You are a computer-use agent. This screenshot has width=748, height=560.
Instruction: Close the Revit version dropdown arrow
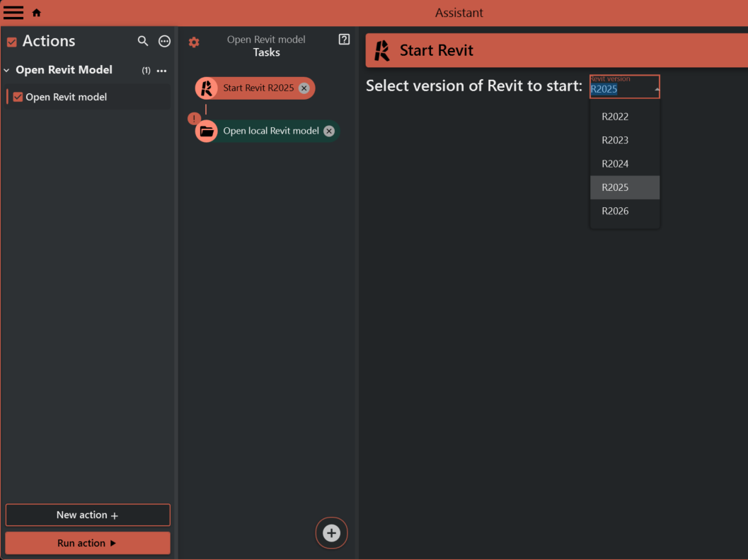(x=656, y=89)
